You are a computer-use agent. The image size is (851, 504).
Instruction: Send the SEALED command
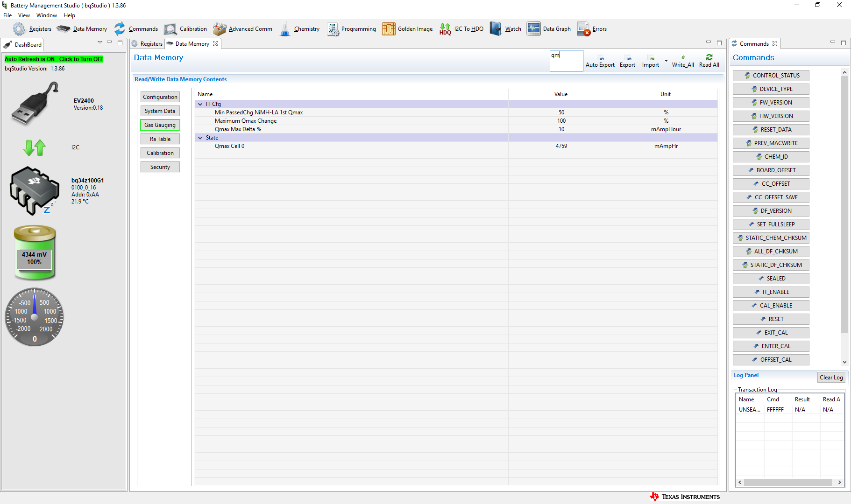771,279
